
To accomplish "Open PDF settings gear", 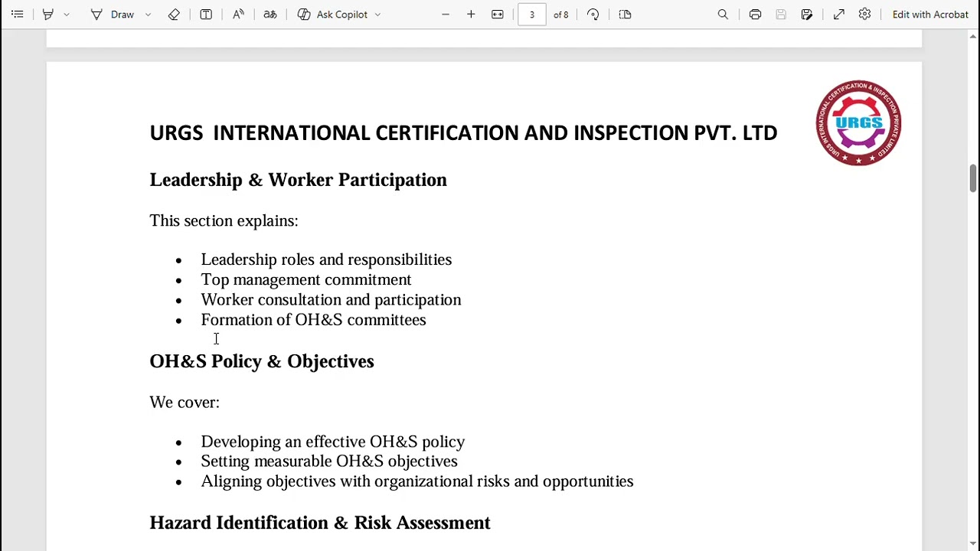I will [864, 15].
